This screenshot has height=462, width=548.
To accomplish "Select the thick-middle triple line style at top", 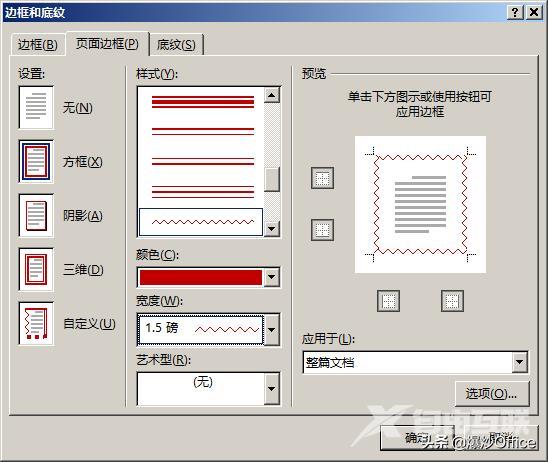I will [x=203, y=102].
